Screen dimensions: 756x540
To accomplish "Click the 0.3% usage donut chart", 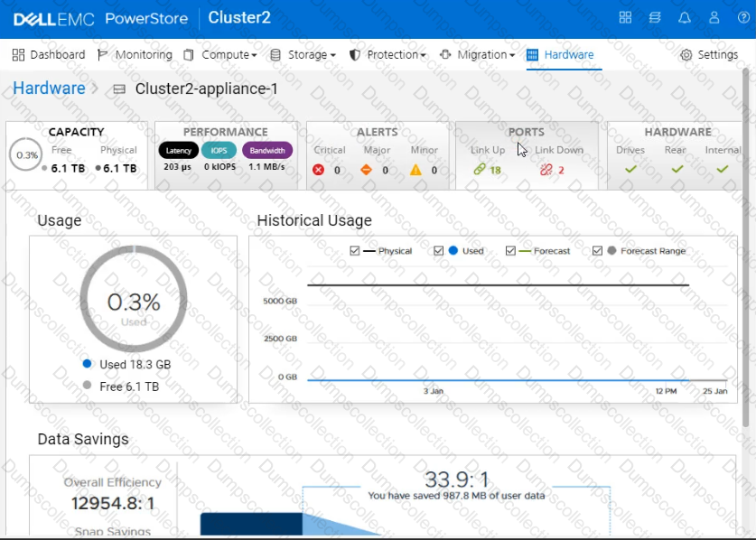I will 134,296.
